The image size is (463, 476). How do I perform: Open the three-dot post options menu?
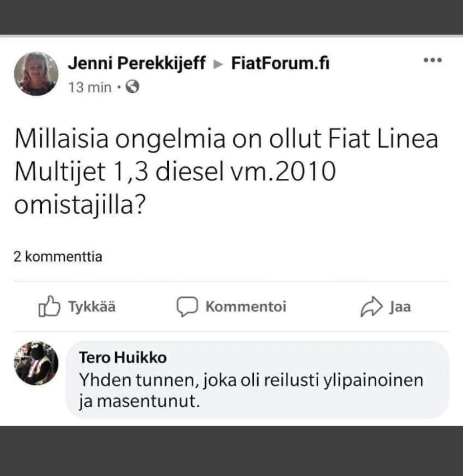pyautogui.click(x=432, y=60)
